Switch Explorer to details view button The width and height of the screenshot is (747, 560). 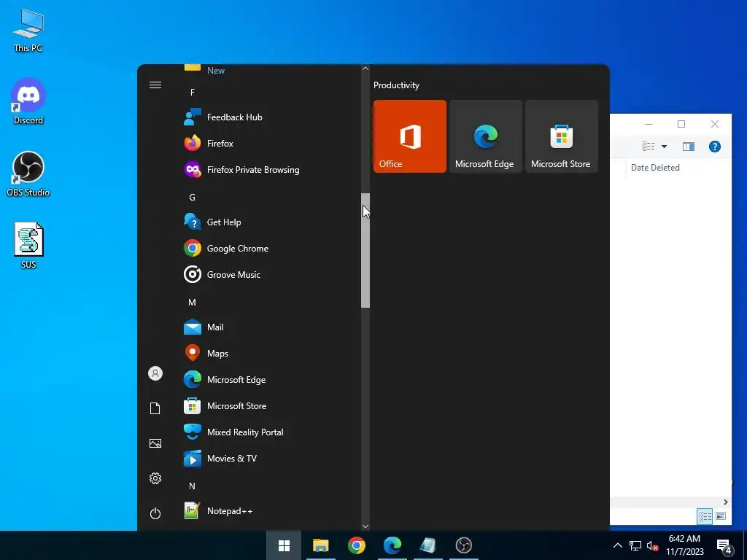[x=705, y=516]
